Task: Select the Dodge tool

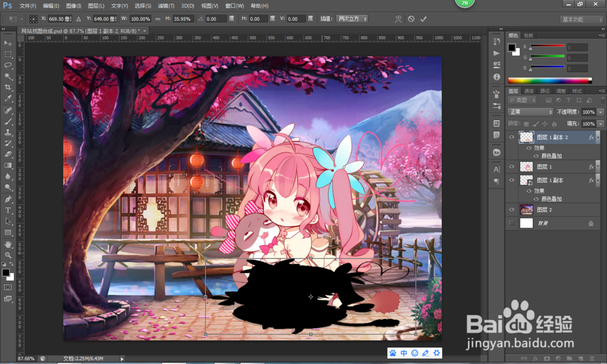Action: click(8, 187)
